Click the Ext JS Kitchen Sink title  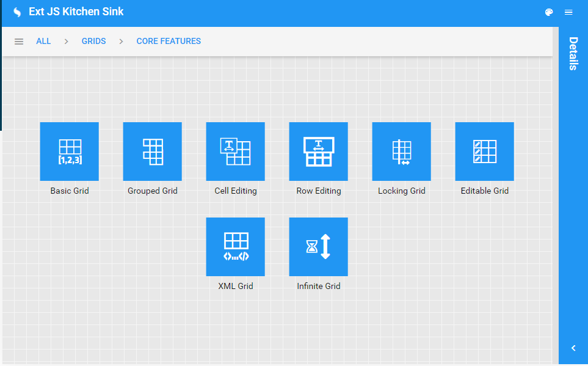76,12
